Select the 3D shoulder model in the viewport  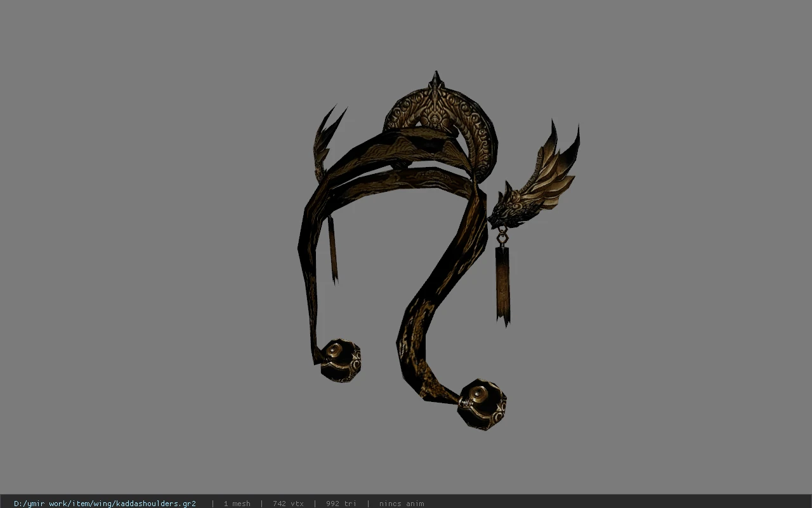438,251
